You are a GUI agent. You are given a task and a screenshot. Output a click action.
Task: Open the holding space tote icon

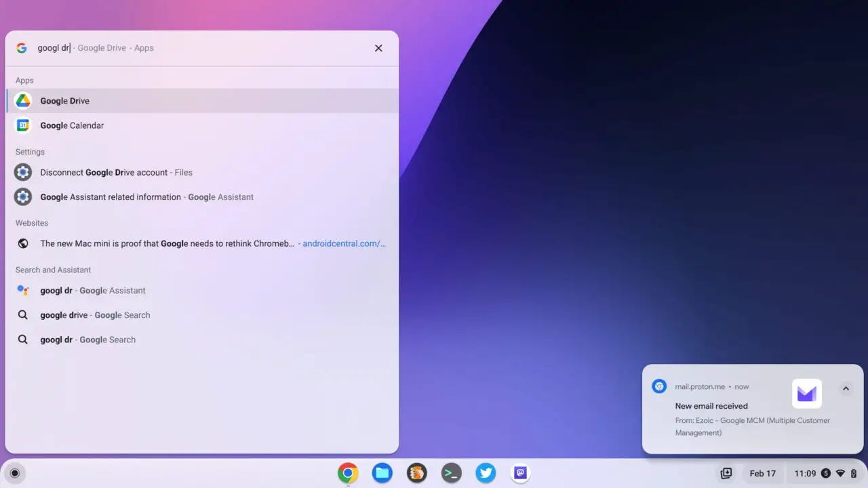click(726, 473)
